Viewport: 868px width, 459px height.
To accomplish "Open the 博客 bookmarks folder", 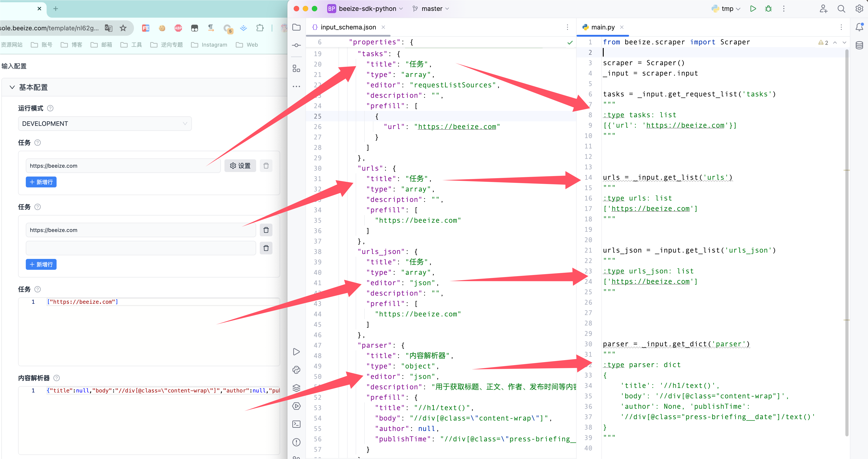I will coord(72,45).
